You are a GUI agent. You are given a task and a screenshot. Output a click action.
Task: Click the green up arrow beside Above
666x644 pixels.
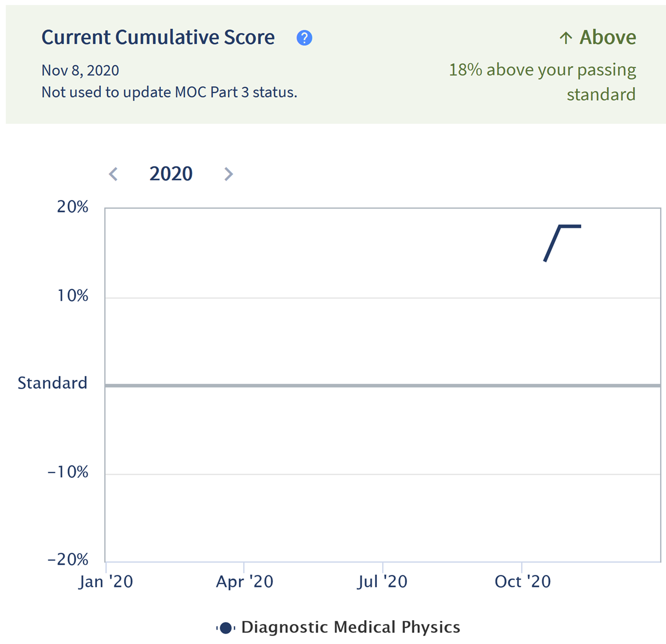click(566, 38)
